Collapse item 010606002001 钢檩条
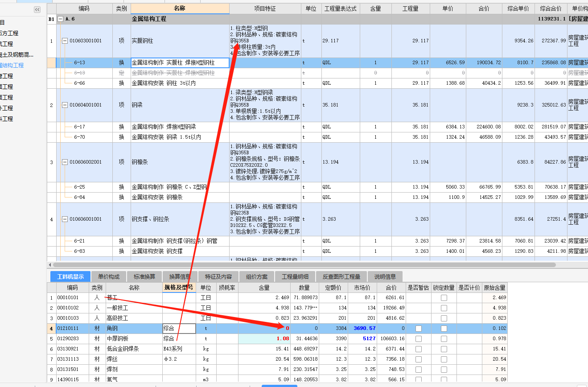 65,162
